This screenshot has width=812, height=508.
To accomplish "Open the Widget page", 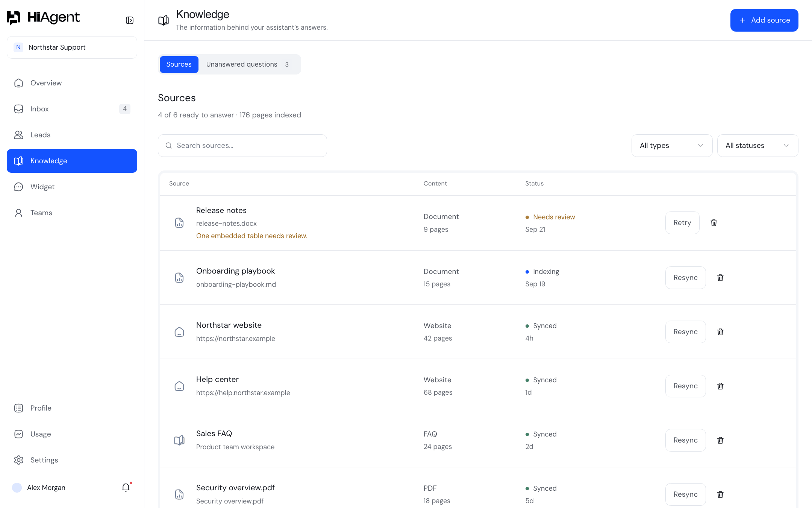I will pos(72,187).
